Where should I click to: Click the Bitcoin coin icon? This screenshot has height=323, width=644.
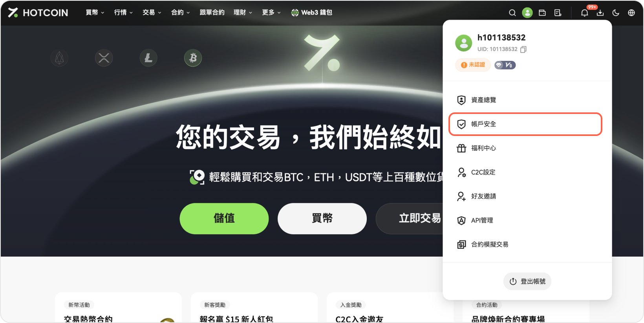193,58
